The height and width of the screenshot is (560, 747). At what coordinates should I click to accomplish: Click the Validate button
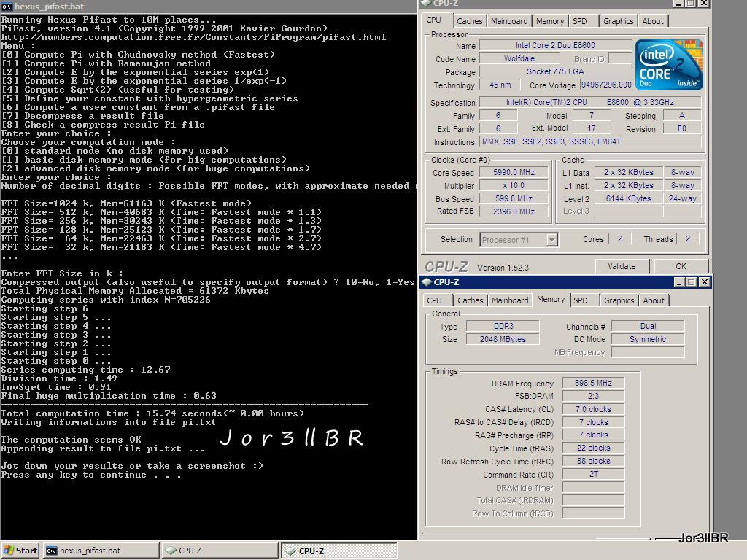coord(622,266)
